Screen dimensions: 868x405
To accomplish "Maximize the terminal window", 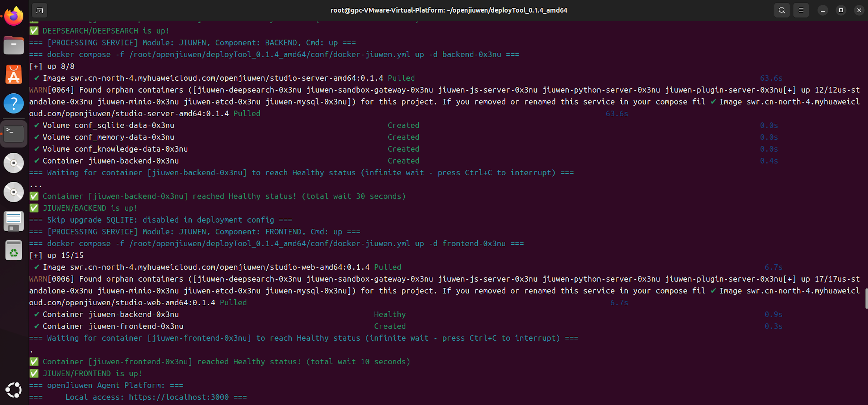I will (841, 10).
